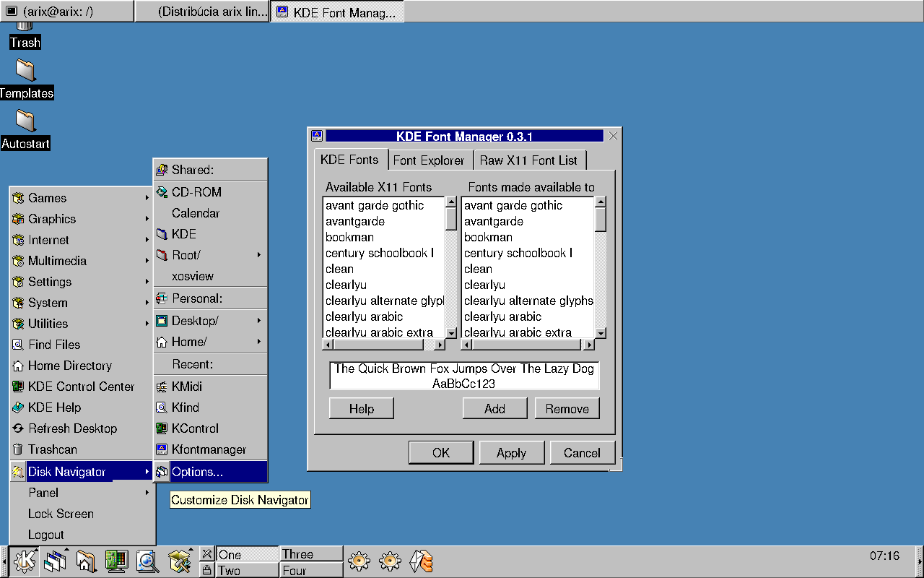Switch to virtual desktop Four
924x578 pixels.
(x=311, y=570)
